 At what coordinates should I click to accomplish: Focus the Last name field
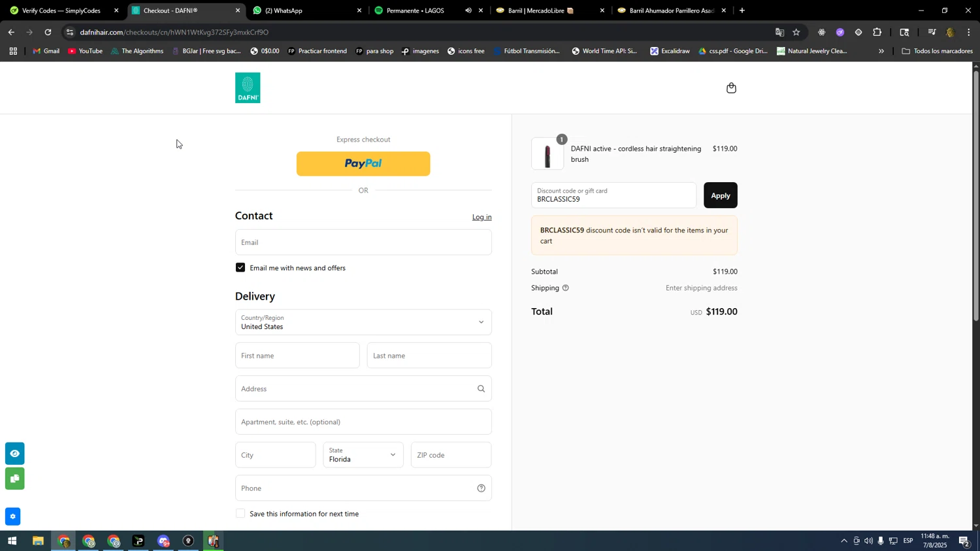pos(429,356)
